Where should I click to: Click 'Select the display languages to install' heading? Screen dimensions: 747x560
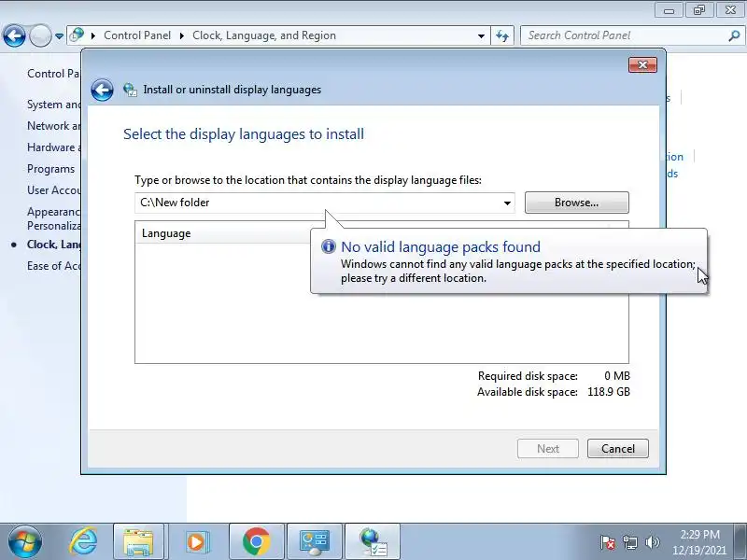click(244, 134)
